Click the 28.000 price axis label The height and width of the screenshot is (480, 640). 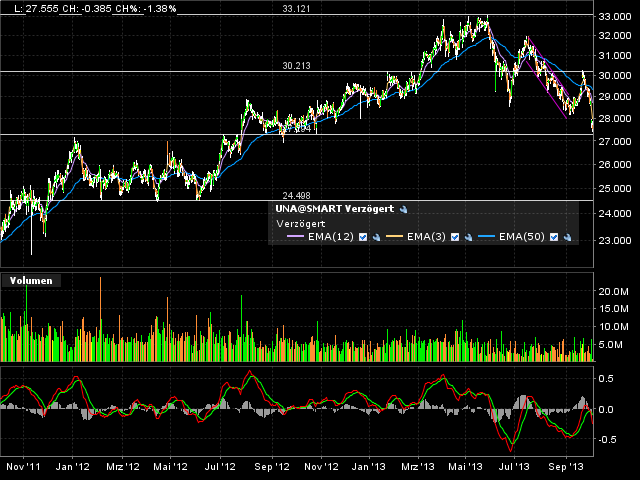coord(615,119)
